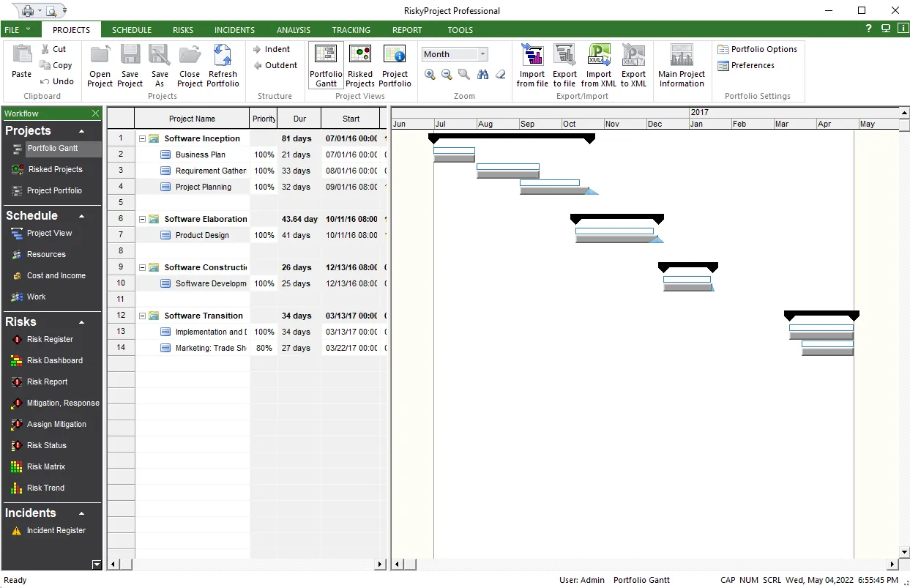Image resolution: width=910 pixels, height=588 pixels.
Task: Click the Undo command
Action: 57,81
